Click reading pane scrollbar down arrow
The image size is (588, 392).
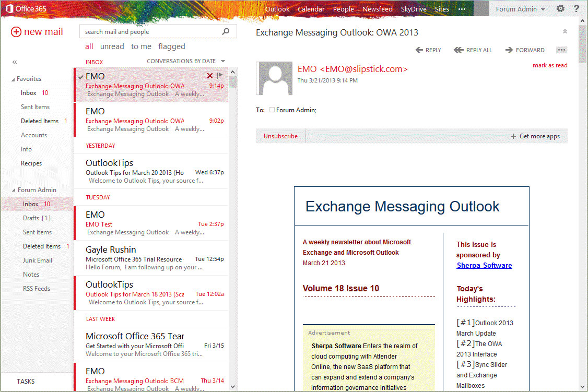[x=582, y=386]
